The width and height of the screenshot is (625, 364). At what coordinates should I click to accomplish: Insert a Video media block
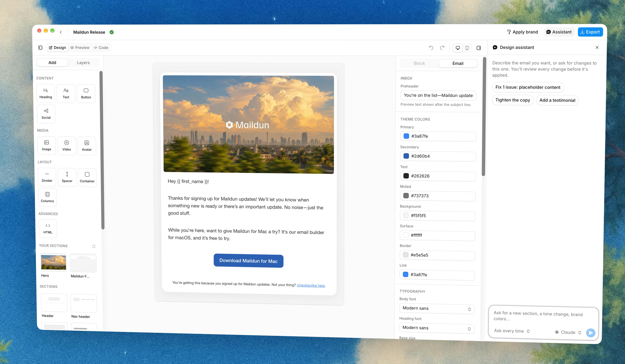[66, 146]
